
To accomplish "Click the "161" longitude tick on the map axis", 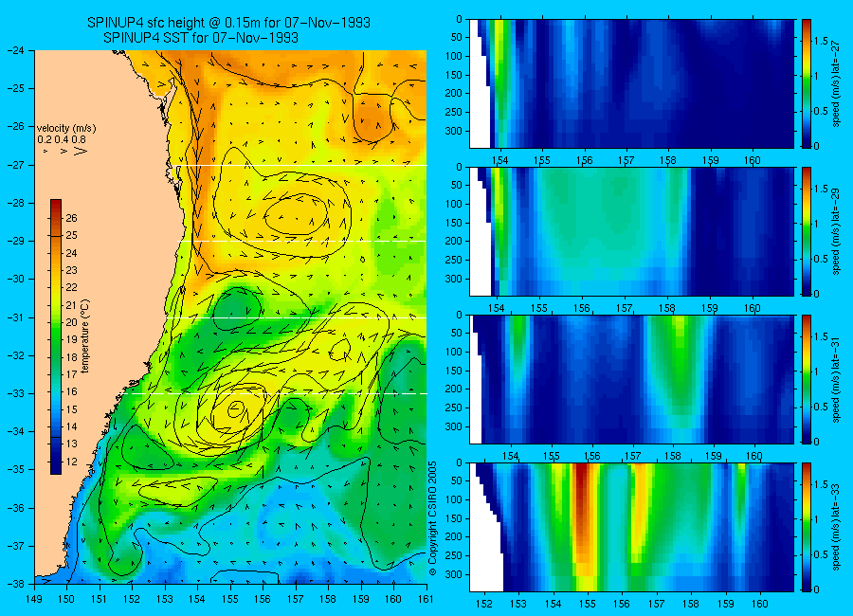I will [x=426, y=599].
